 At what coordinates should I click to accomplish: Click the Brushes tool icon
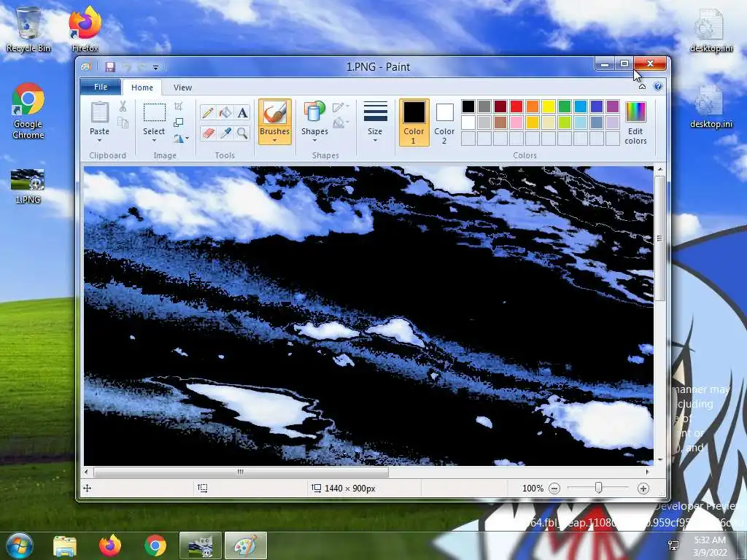tap(275, 113)
